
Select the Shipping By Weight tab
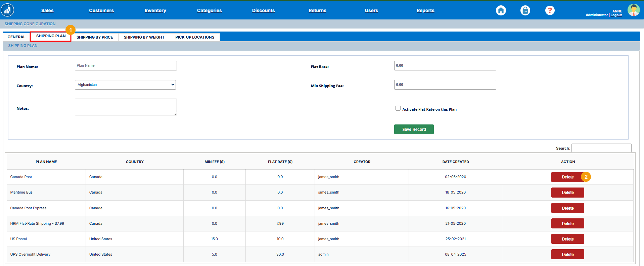pos(144,37)
